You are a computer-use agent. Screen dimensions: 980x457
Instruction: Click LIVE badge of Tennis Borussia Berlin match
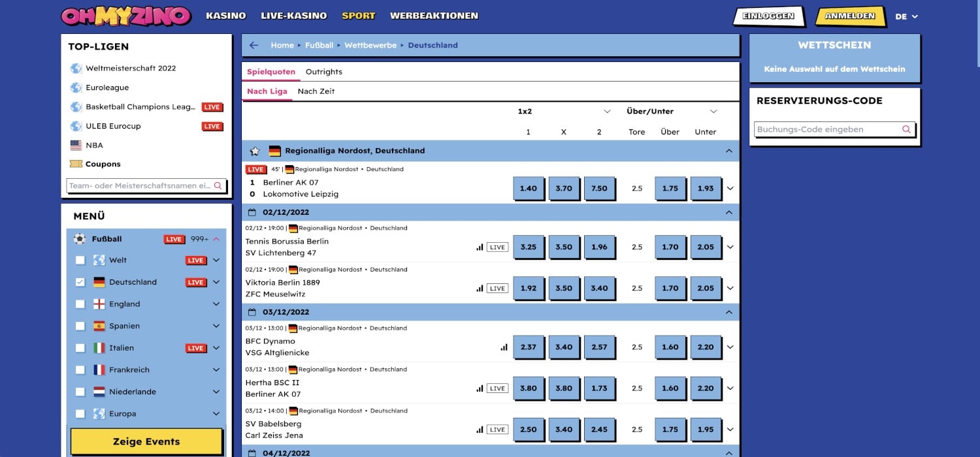tap(497, 247)
